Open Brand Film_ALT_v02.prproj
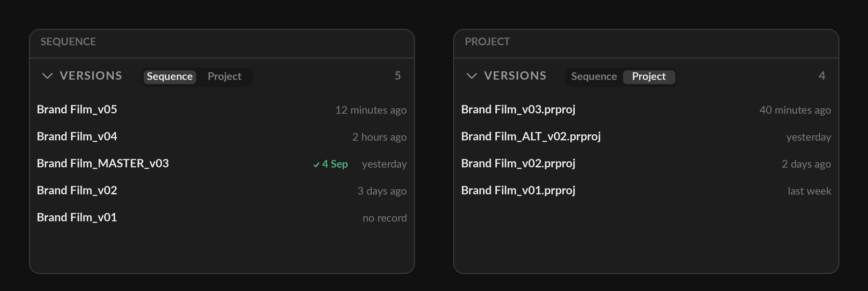Image resolution: width=868 pixels, height=291 pixels. click(x=646, y=137)
